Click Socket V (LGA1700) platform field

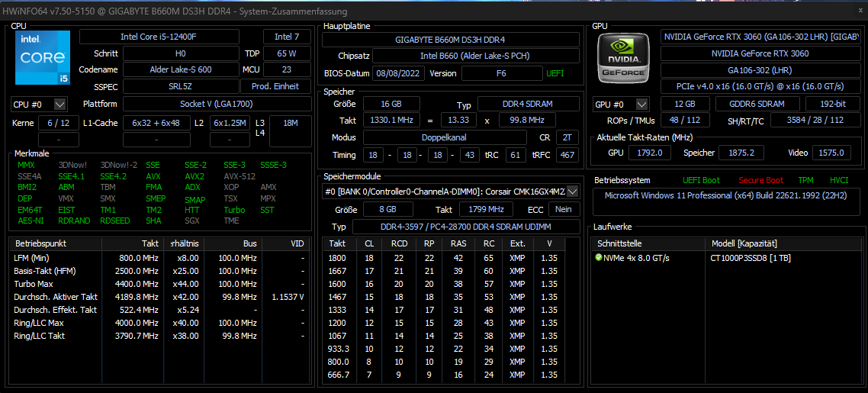[217, 104]
